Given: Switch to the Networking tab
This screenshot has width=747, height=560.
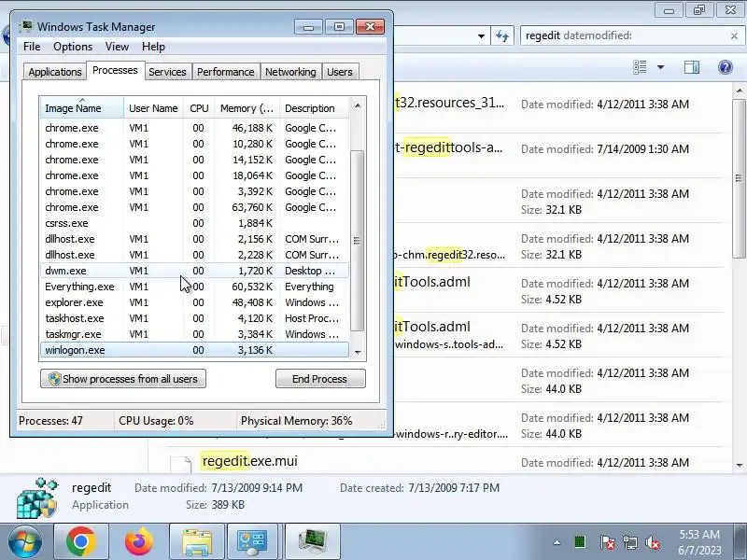Looking at the screenshot, I should pos(290,72).
